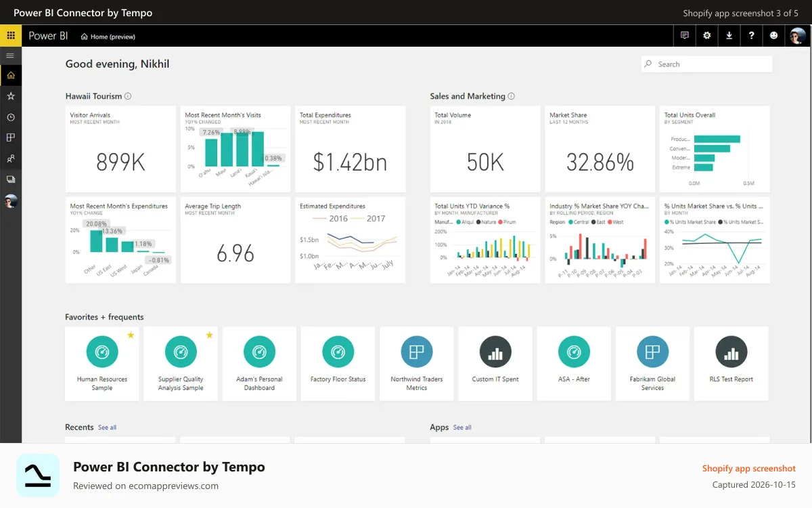Open Total Units Overall bar chart tile
The image size is (812, 508).
[715, 149]
